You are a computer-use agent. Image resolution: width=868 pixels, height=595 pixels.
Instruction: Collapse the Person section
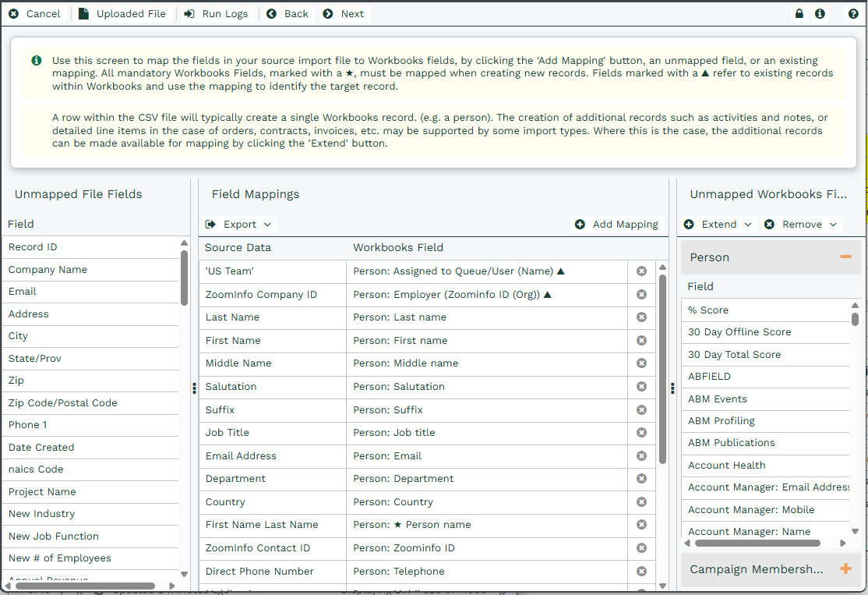click(845, 257)
